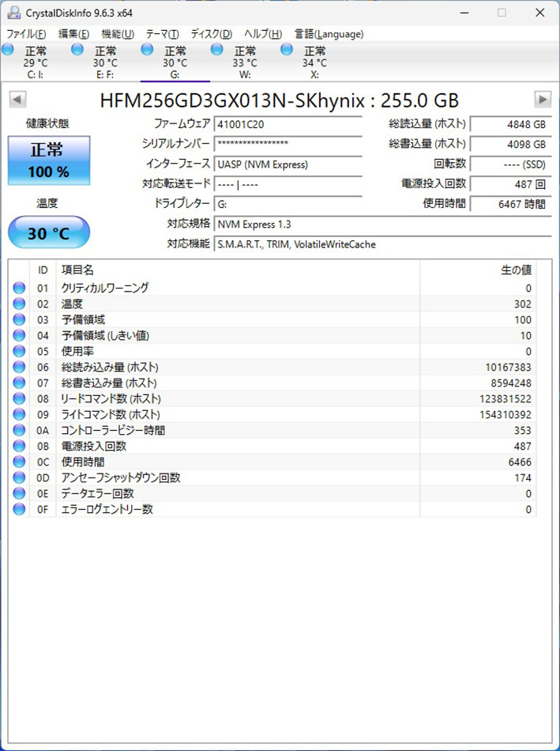
Task: Click the 正常 100 % health status button
Action: [49, 160]
